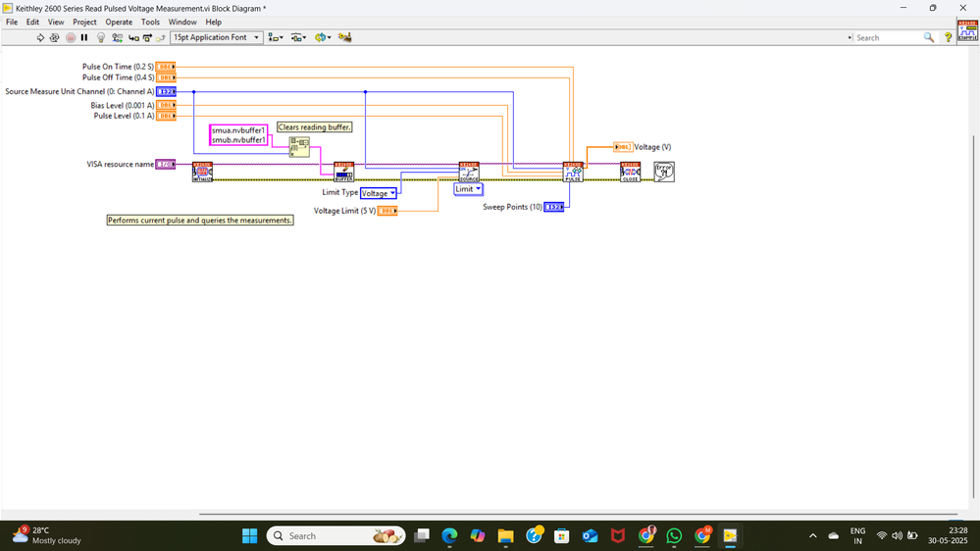This screenshot has height=551, width=980.
Task: Open the Project menu
Action: coord(84,22)
